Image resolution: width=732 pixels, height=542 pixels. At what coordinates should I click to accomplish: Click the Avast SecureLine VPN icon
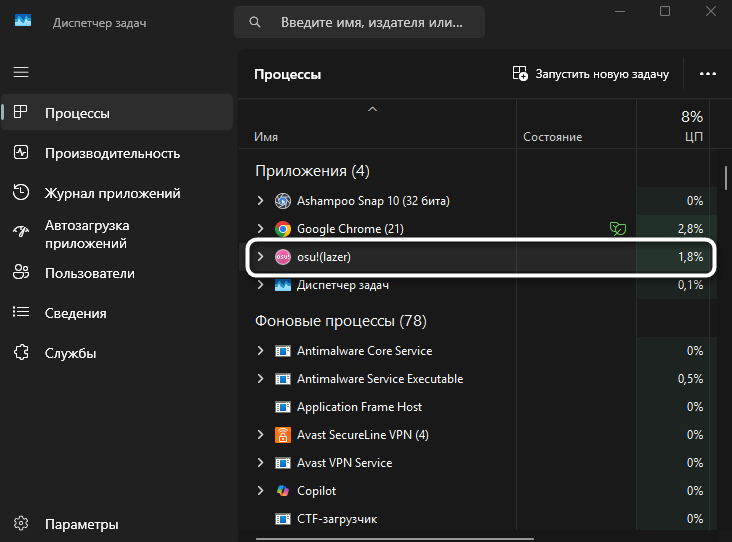(283, 435)
